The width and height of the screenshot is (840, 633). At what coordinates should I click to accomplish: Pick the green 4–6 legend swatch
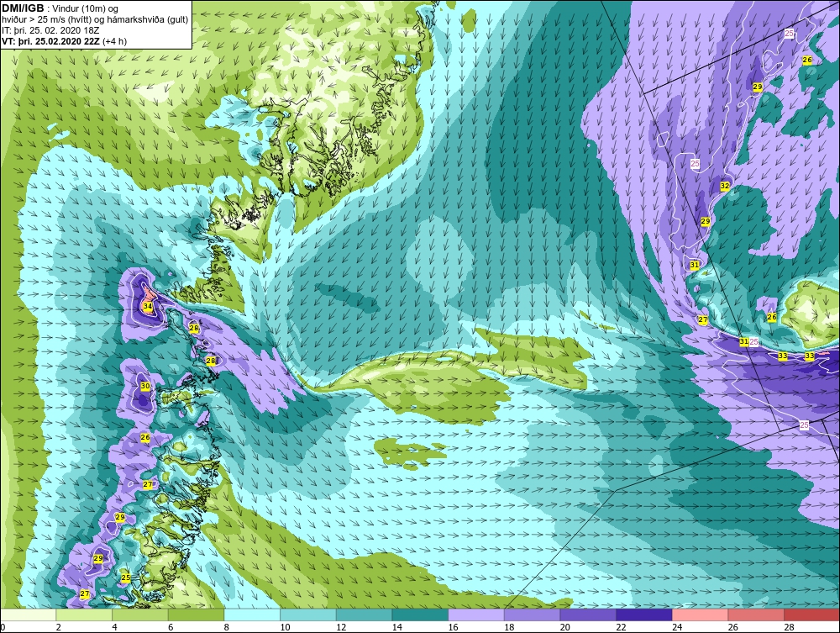(x=139, y=615)
